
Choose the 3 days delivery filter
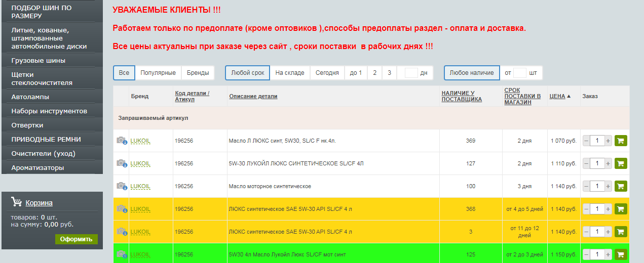coord(389,73)
